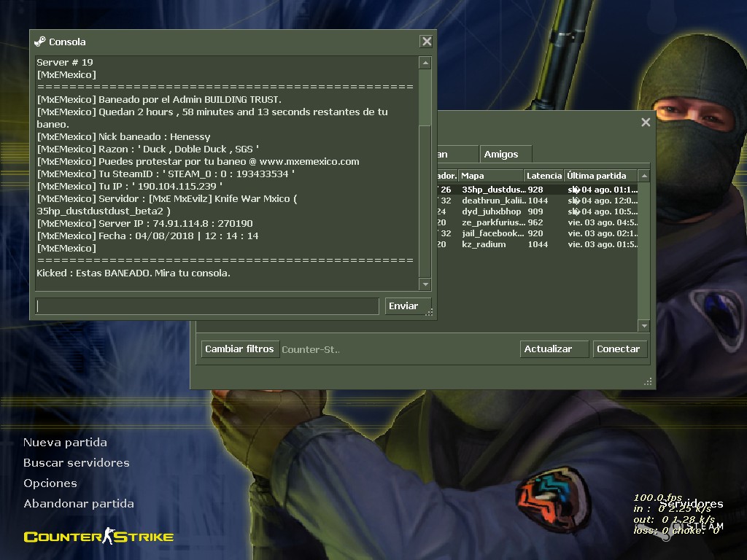The image size is (747, 560).
Task: Click the Counter-St.. filter status text
Action: [311, 349]
